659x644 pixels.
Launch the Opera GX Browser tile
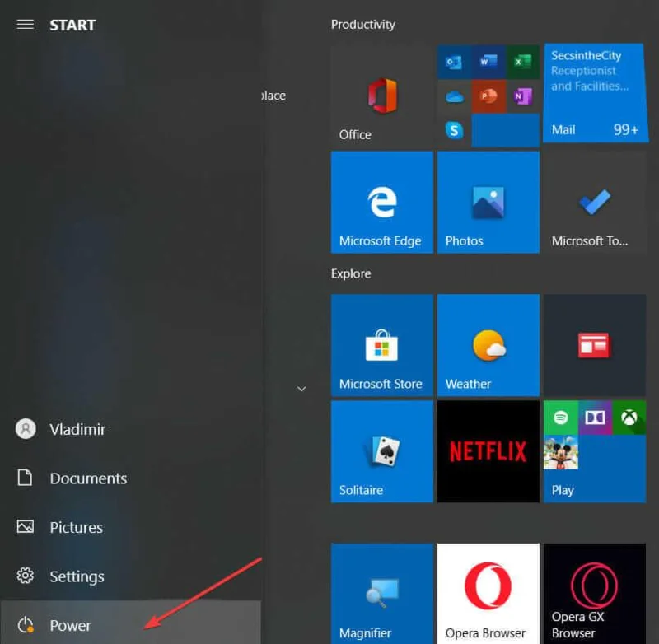pyautogui.click(x=595, y=594)
